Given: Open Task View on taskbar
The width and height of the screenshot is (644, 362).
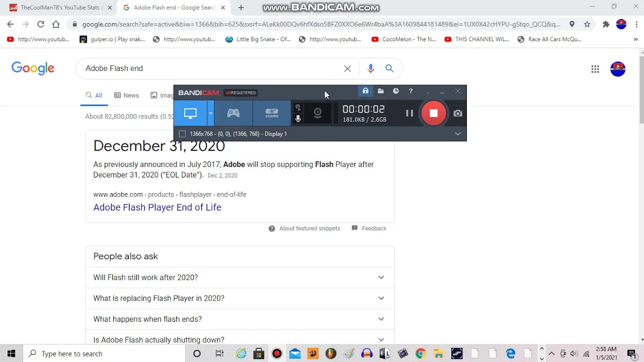Looking at the screenshot, I should [219, 353].
